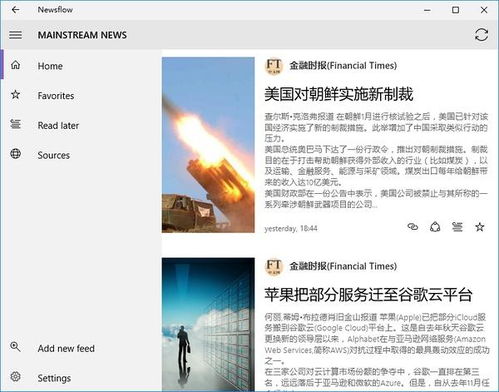This screenshot has height=392, width=499.
Task: Copy link icon on North Korea article
Action: pos(413,227)
